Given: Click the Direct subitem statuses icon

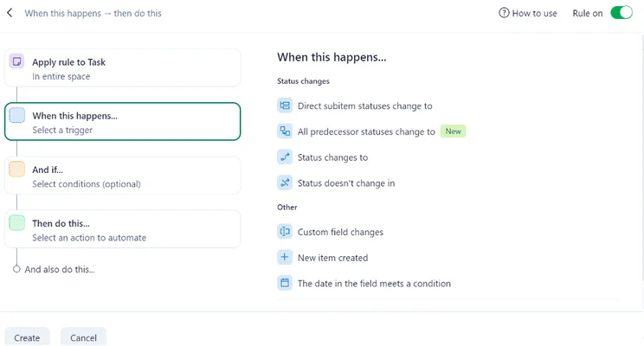Looking at the screenshot, I should pos(285,106).
